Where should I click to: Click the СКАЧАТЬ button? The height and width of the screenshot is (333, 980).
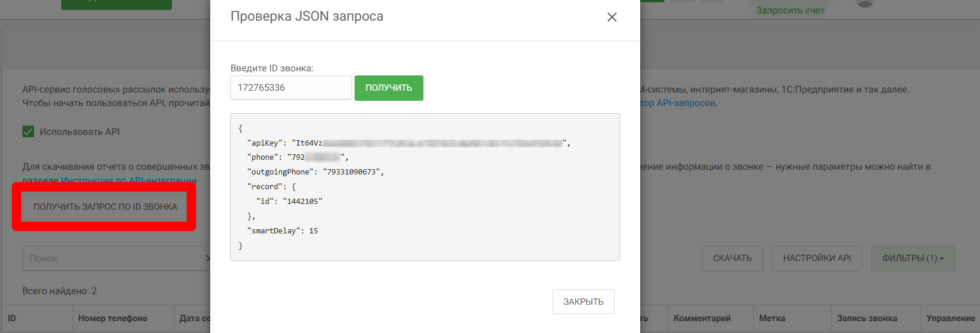tap(732, 258)
